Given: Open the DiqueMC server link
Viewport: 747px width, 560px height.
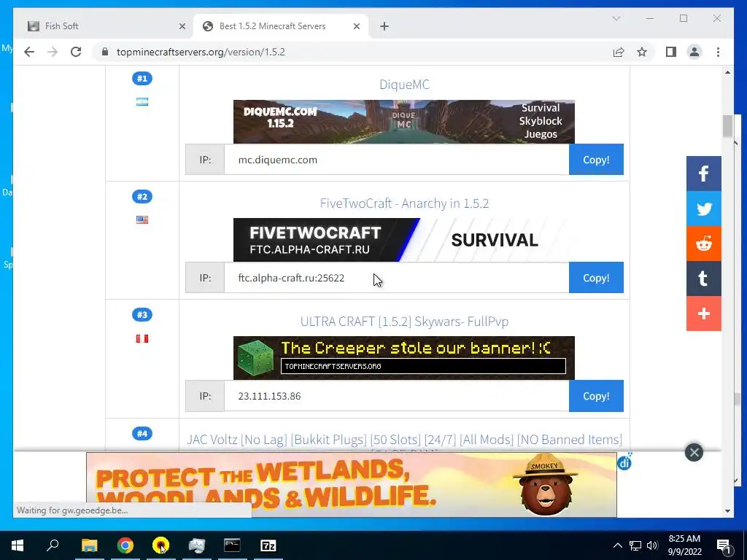Looking at the screenshot, I should pos(404,85).
